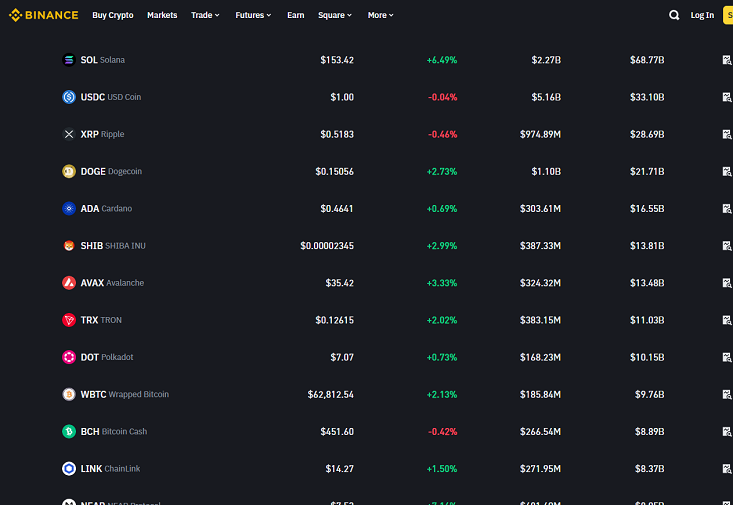This screenshot has height=505, width=733.
Task: Click the -0.04% change value
Action: pos(442,97)
